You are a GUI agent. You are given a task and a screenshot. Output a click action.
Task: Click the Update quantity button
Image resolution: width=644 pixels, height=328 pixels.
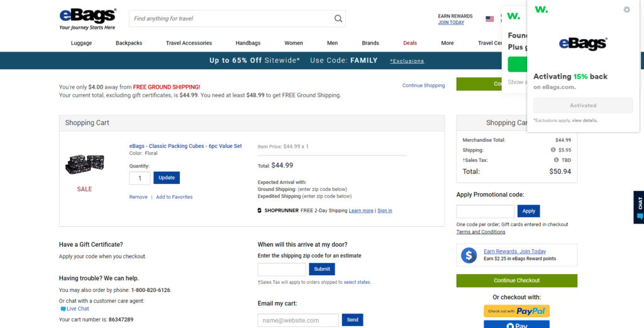click(x=167, y=178)
